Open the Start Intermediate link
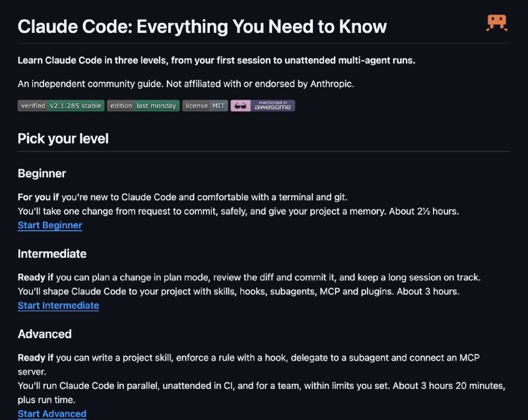This screenshot has width=528, height=420. (58, 306)
